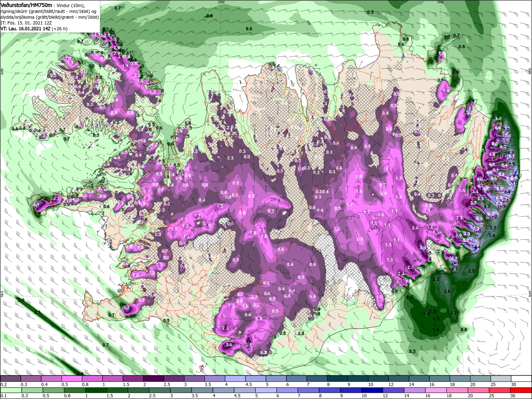Pick the hot pink 20–25 rain swatch
The width and height of the screenshot is (532, 399).
[479, 390]
